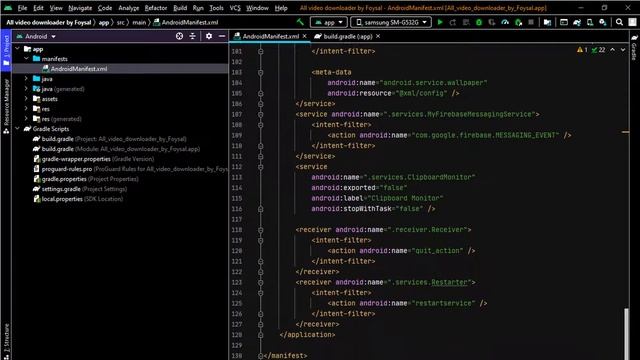Open the Android project view dropdown
The image size is (640, 360).
point(36,36)
